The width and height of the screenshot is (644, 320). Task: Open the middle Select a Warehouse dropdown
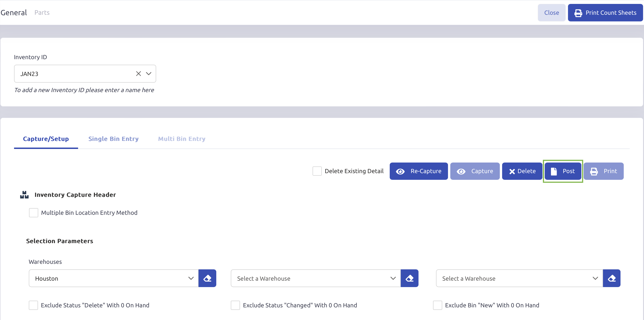click(x=316, y=278)
